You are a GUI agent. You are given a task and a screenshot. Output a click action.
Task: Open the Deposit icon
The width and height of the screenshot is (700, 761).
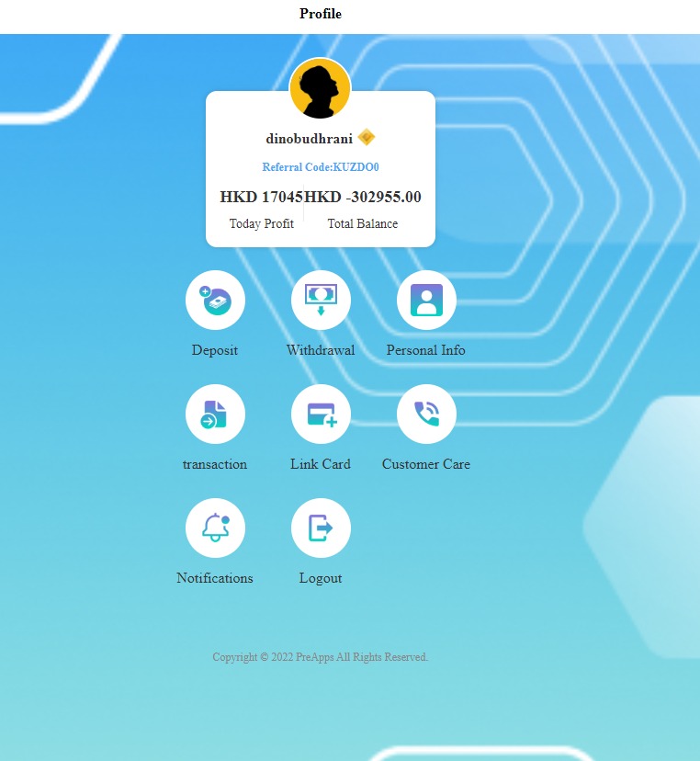tap(215, 300)
